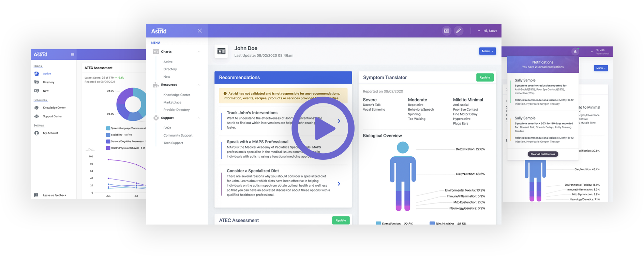Open Hi, Jim user dropdown in right window
Image resolution: width=644 pixels, height=256 pixels.
600,52
